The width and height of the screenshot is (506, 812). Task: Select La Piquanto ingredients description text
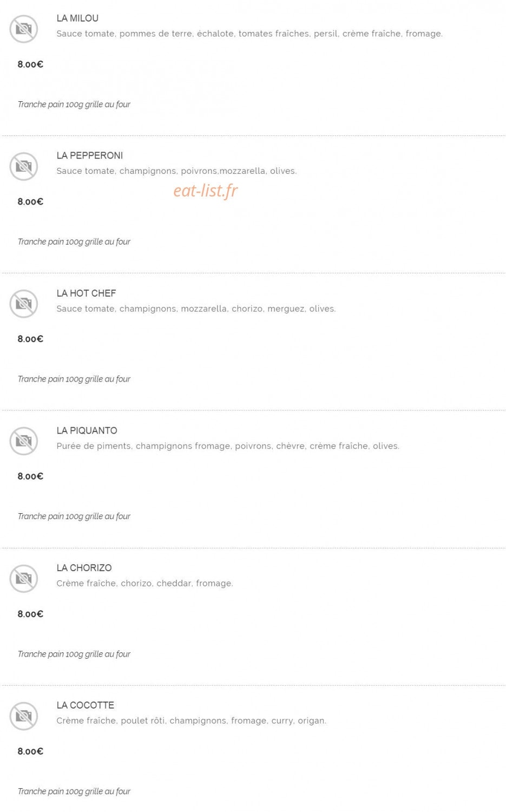(x=228, y=446)
